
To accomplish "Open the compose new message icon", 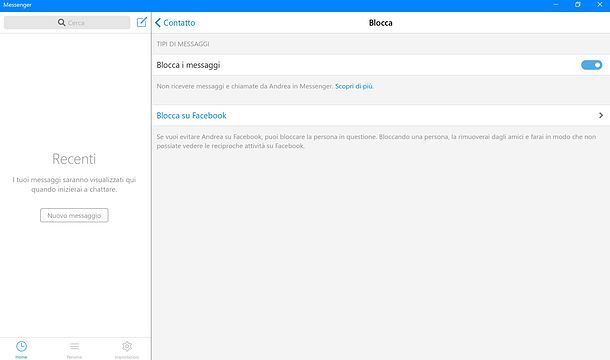I will 142,22.
